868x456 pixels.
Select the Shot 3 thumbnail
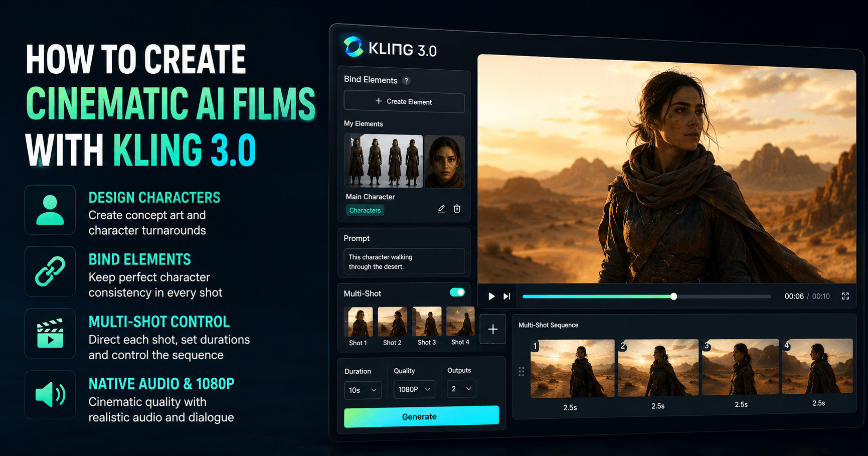click(427, 322)
